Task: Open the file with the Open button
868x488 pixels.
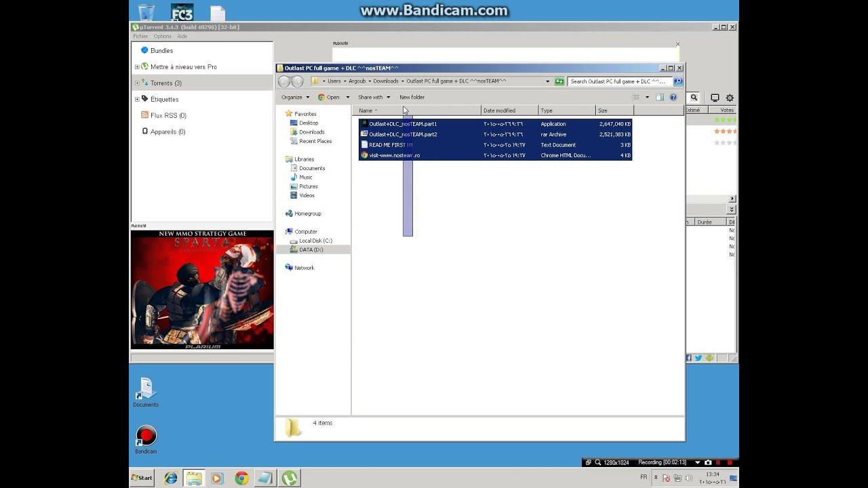Action: 329,98
